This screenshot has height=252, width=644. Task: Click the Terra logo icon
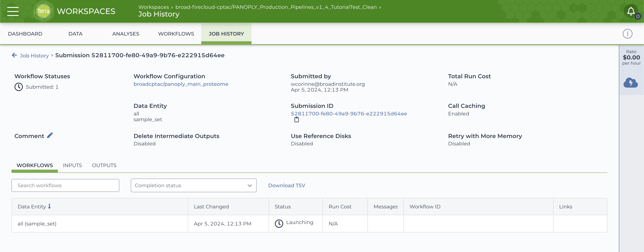pos(43,11)
